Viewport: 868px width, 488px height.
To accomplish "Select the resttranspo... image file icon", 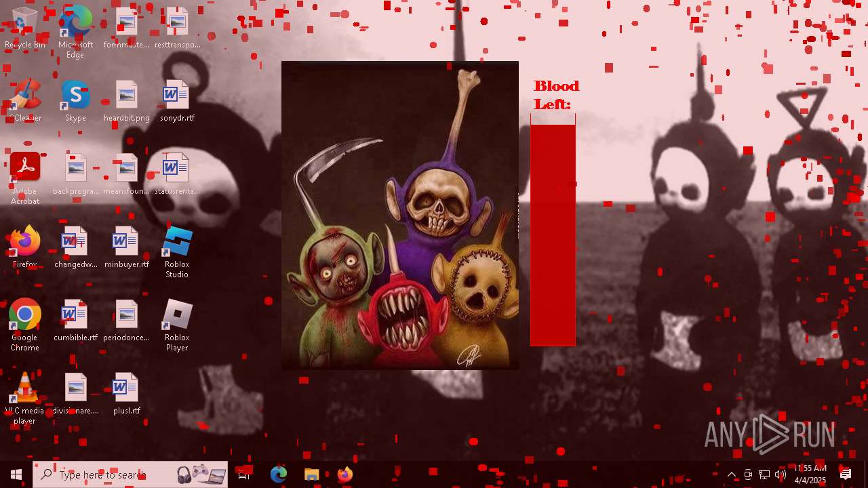I will click(x=177, y=28).
